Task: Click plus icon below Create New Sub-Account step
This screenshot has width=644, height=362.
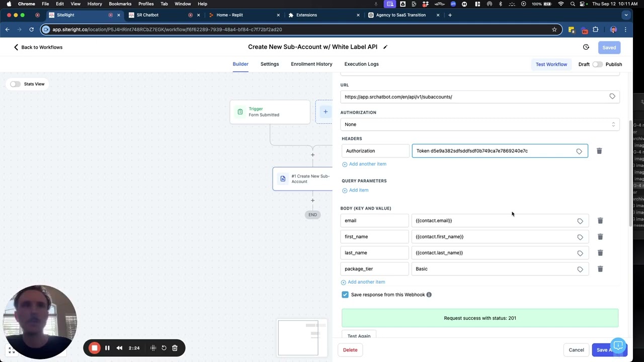Action: pos(312,201)
